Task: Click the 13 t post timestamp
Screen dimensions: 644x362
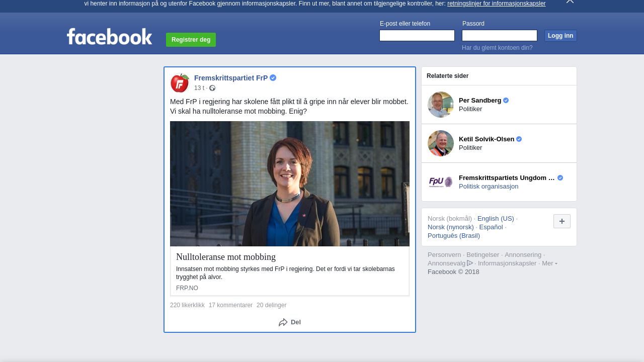Action: [199, 88]
